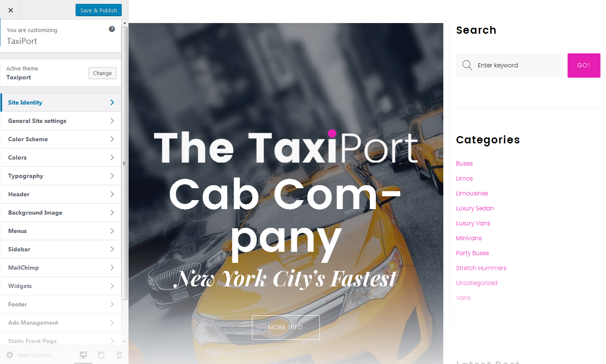Open the Menus customizer section

[x=61, y=231]
